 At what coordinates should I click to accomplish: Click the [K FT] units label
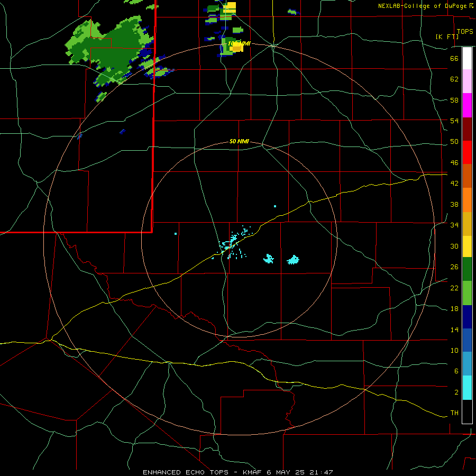(x=447, y=36)
